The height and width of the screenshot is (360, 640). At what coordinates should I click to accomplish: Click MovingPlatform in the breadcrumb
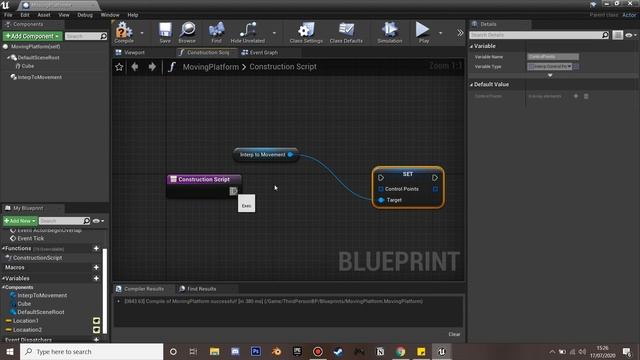(211, 67)
